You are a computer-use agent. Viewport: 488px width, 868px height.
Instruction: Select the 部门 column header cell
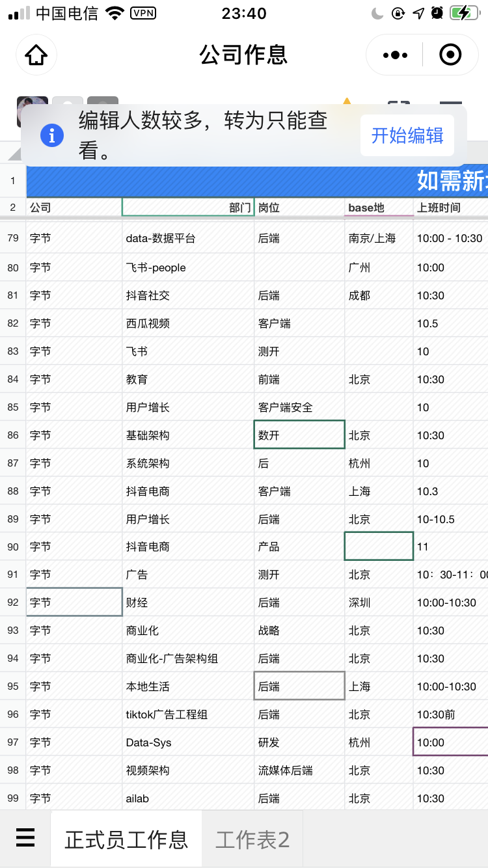tap(188, 208)
